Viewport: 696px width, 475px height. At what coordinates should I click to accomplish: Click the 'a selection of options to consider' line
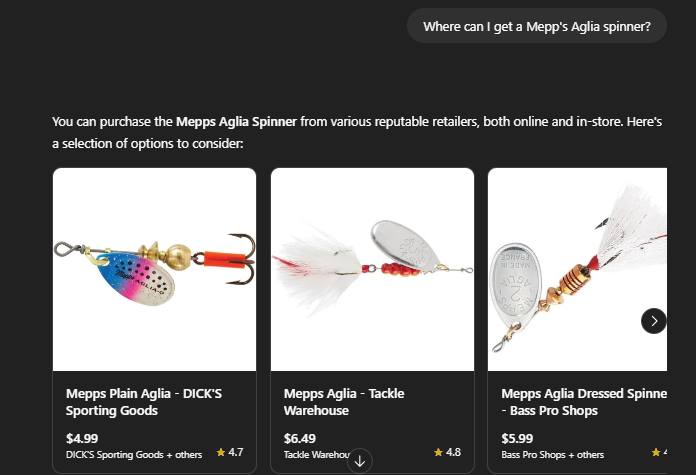[148, 145]
